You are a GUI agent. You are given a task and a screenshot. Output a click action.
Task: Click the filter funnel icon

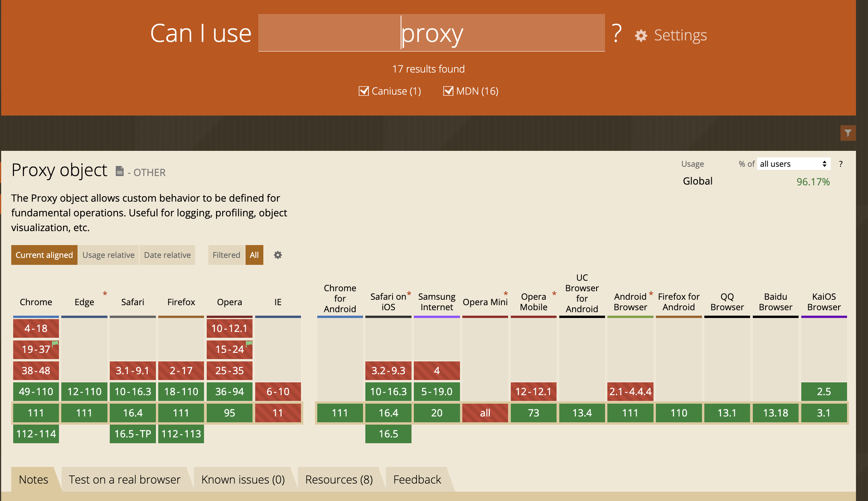point(848,133)
